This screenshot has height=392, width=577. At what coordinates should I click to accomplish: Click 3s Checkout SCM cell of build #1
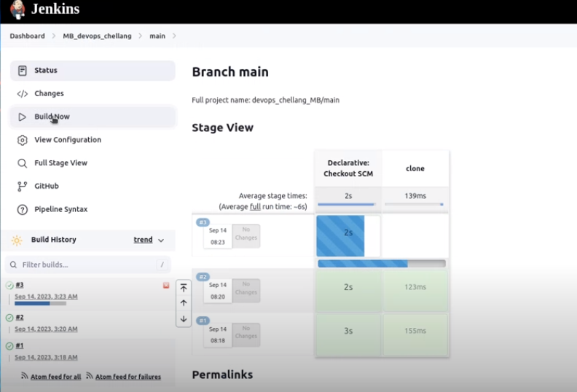point(348,334)
